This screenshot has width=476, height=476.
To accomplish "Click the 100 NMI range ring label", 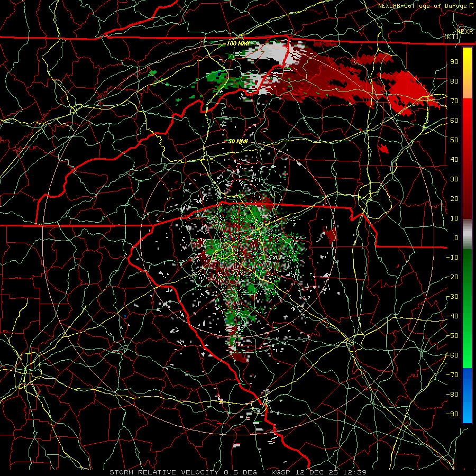I will [x=237, y=43].
